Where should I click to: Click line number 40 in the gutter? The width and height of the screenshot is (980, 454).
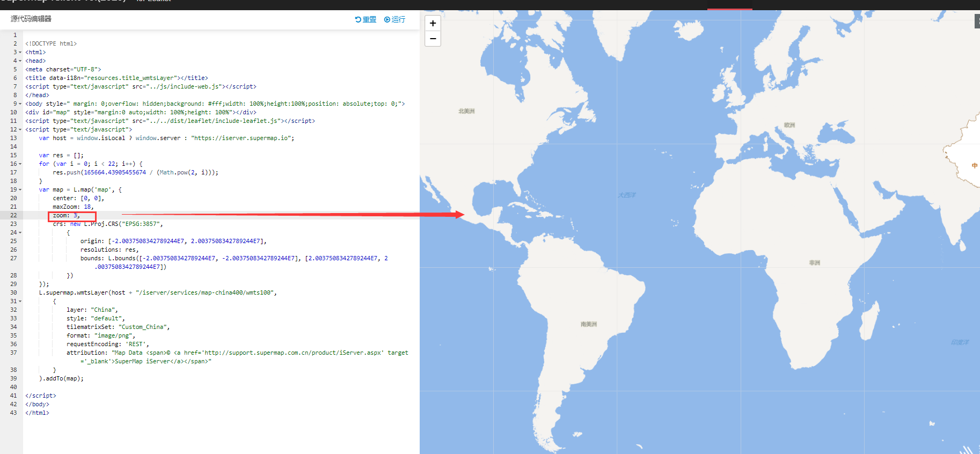click(13, 387)
